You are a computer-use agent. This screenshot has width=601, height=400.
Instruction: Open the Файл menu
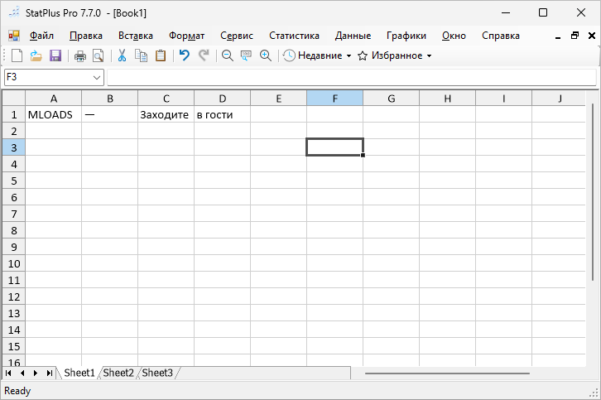(x=41, y=36)
